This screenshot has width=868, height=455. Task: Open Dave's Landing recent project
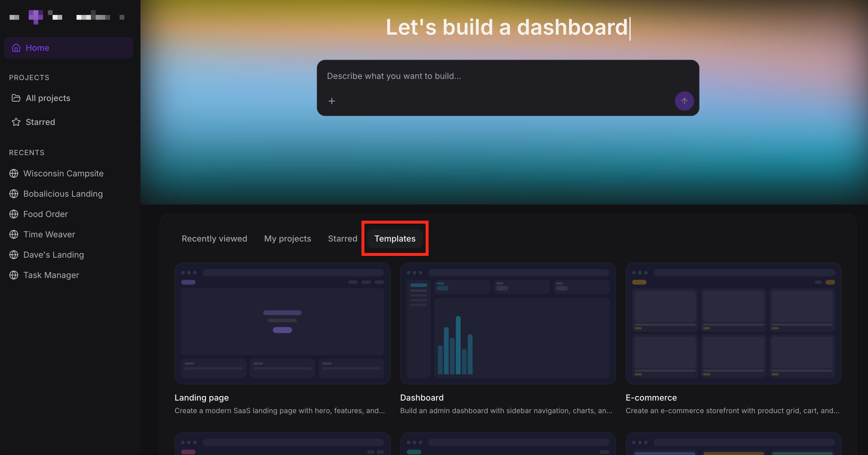[x=53, y=255]
